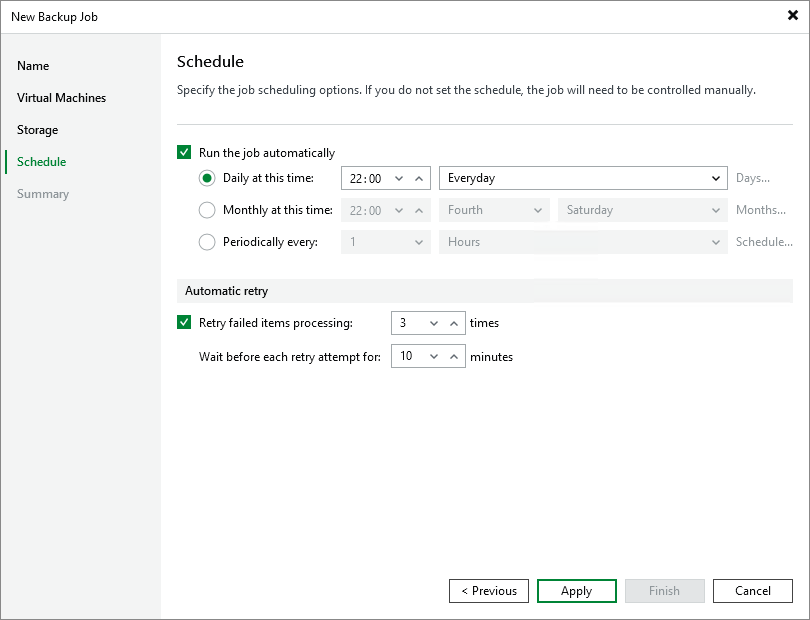810x620 pixels.
Task: Increase daily time with up arrow
Action: coord(419,178)
